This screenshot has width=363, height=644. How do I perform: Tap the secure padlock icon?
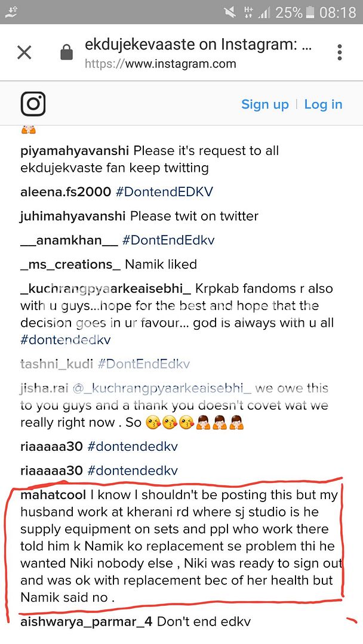pyautogui.click(x=66, y=53)
